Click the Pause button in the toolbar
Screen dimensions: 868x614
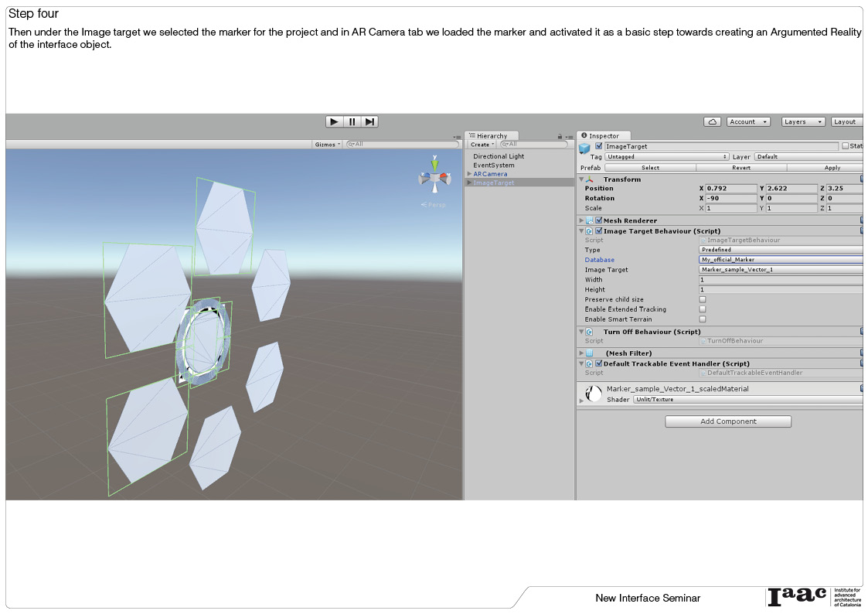(352, 121)
